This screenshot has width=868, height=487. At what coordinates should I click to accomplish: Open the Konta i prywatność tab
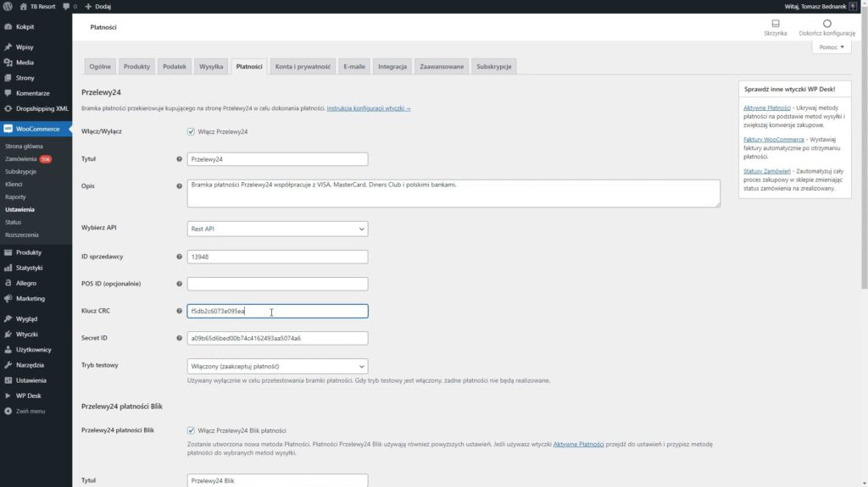coord(303,66)
